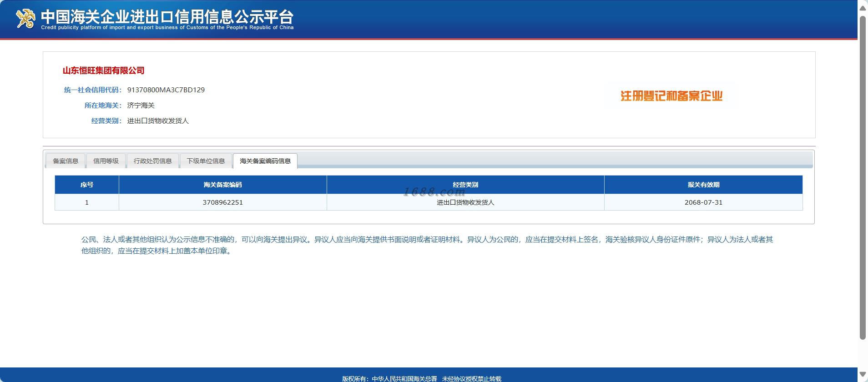Click the 注册登记和备案企业 status label

point(671,96)
